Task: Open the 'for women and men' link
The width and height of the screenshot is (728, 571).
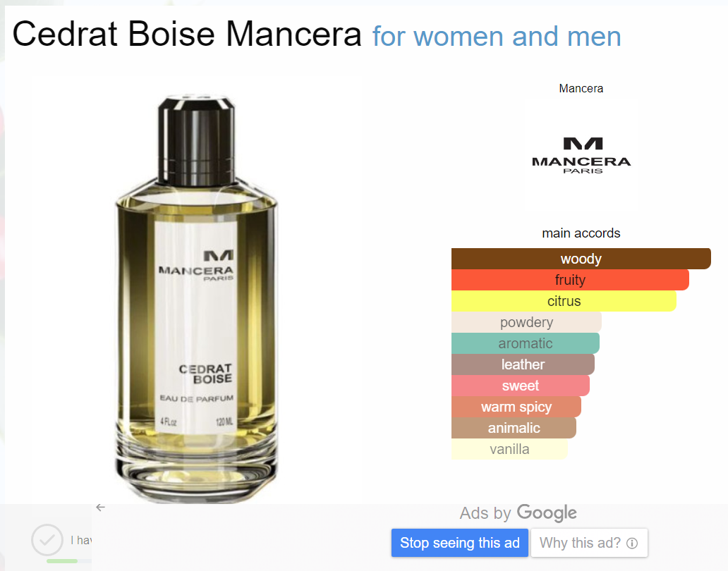Action: [x=497, y=36]
